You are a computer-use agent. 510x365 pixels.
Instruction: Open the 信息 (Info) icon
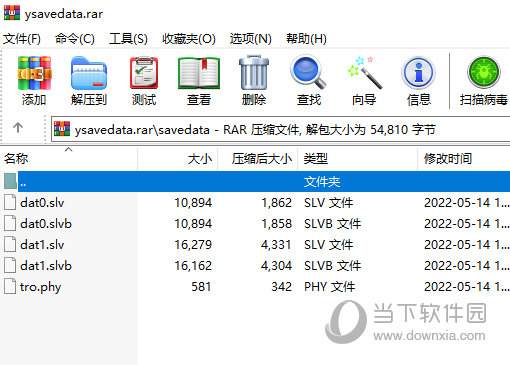[419, 72]
